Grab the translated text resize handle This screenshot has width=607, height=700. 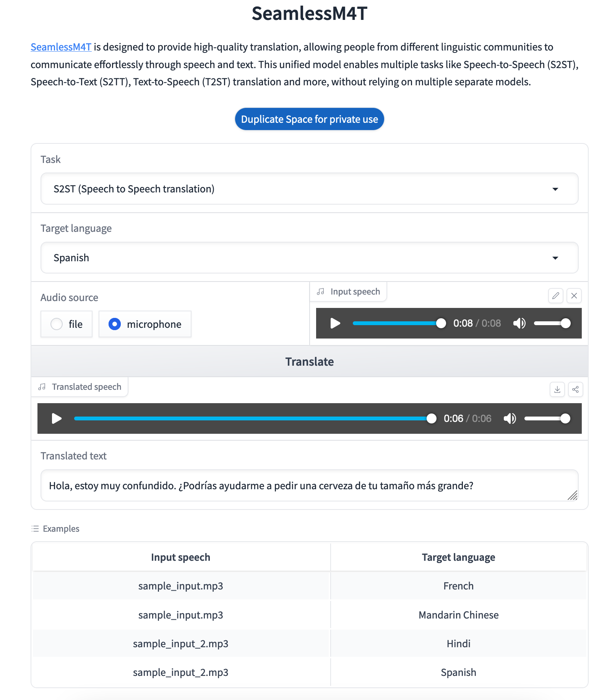(573, 495)
